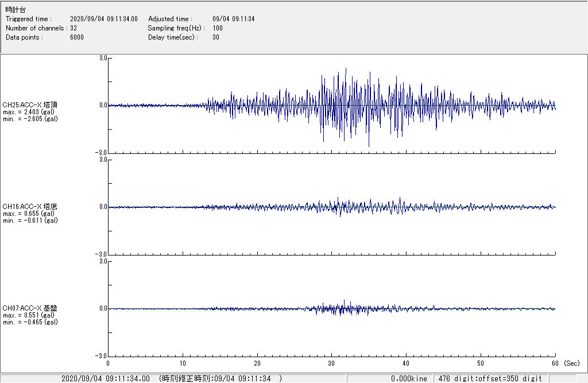This screenshot has width=588, height=383.
Task: Click the 60 tick at the axis end
Action: pyautogui.click(x=555, y=363)
